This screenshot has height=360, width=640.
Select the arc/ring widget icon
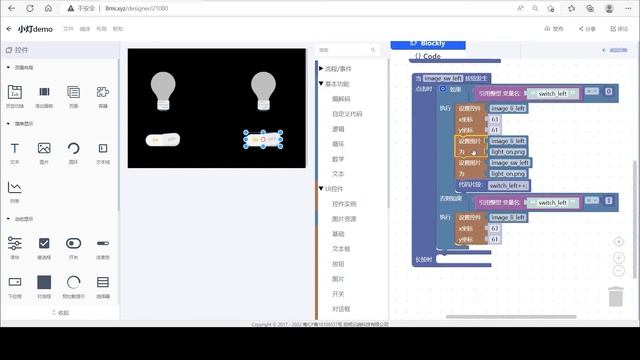coord(73,148)
